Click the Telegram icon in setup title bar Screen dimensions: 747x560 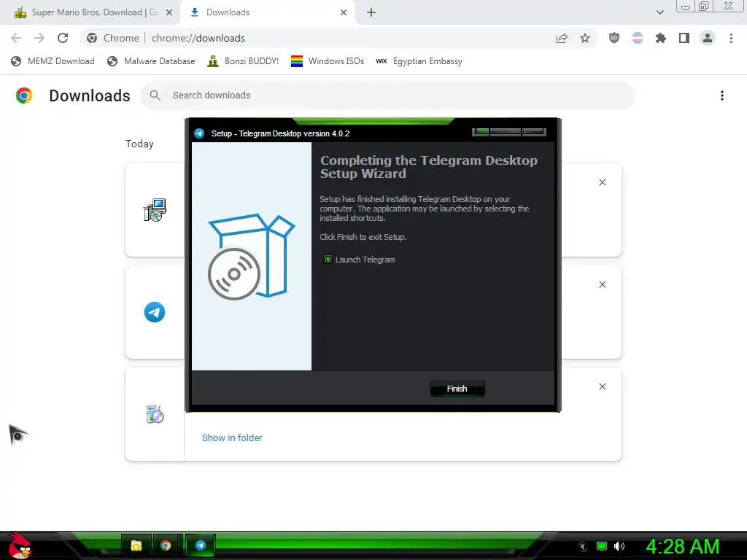pyautogui.click(x=199, y=133)
